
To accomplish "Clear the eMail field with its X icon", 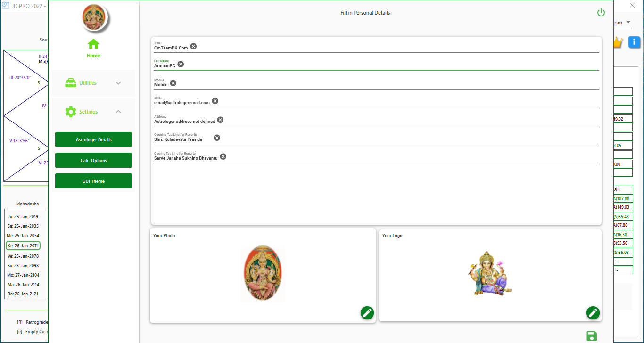I will coord(215,101).
